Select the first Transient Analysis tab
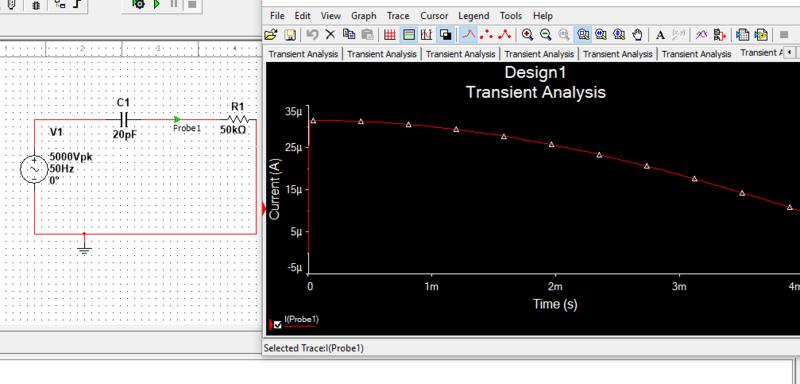 point(303,54)
